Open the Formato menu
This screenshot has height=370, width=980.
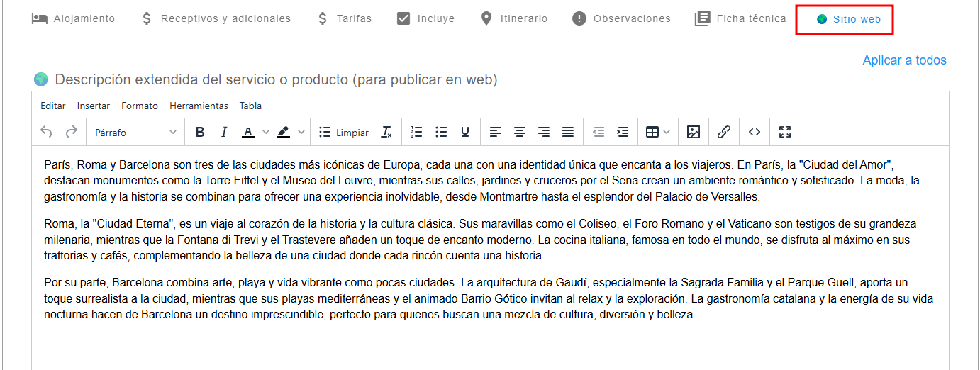(140, 106)
